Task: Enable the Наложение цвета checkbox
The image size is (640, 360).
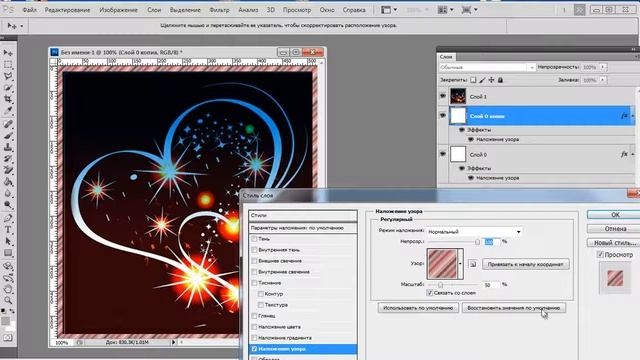Action: 254,327
